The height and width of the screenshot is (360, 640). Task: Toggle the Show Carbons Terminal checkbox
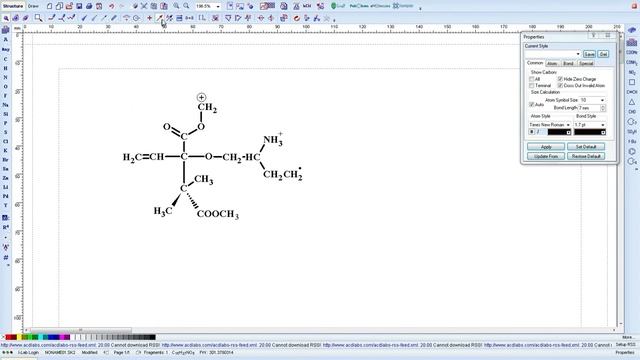point(531,86)
